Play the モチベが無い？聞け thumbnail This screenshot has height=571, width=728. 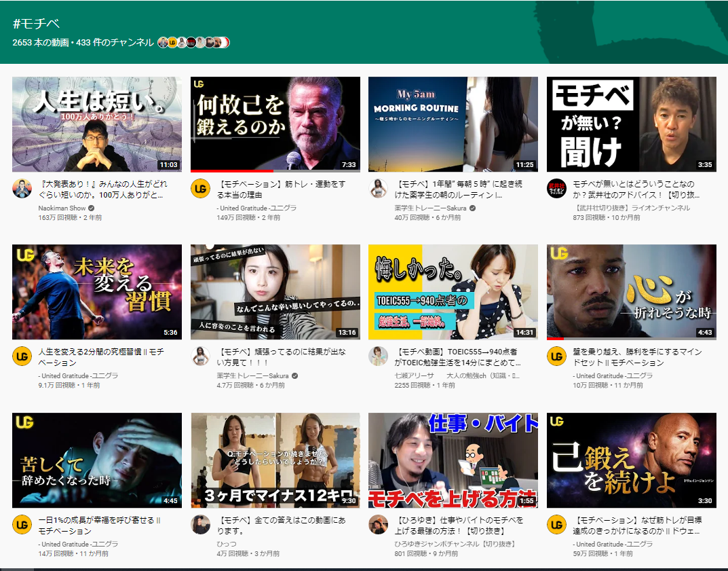coord(631,124)
